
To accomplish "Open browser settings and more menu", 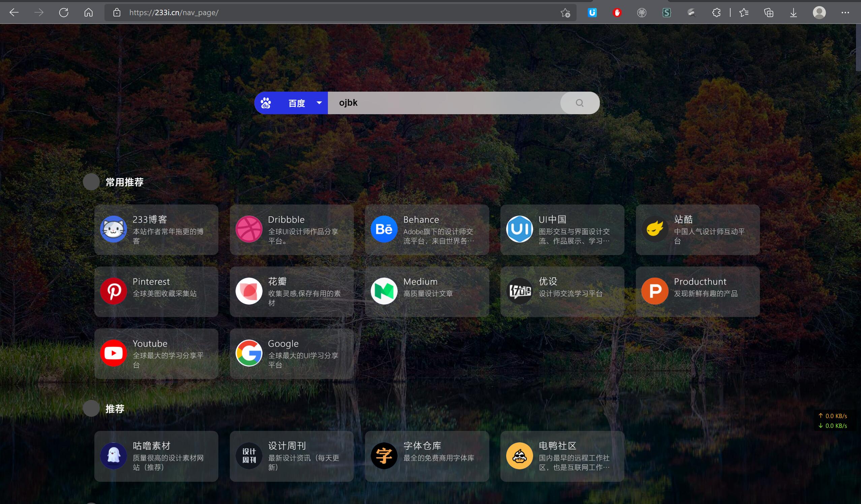I will 845,13.
